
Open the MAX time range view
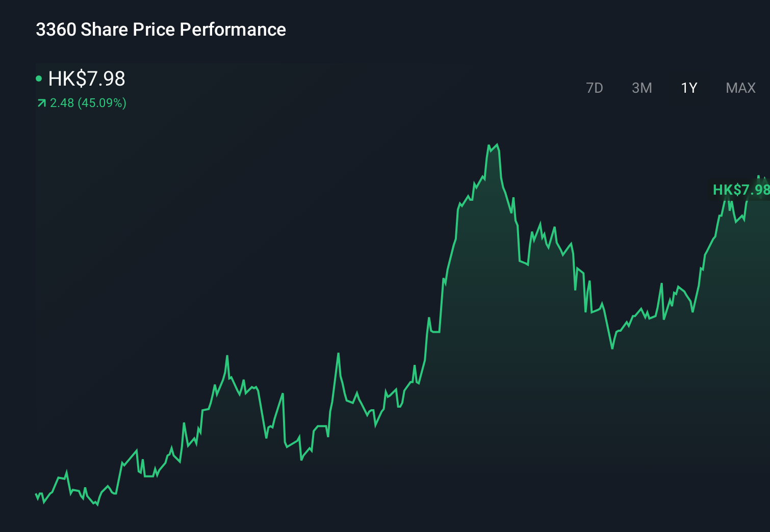pos(740,88)
